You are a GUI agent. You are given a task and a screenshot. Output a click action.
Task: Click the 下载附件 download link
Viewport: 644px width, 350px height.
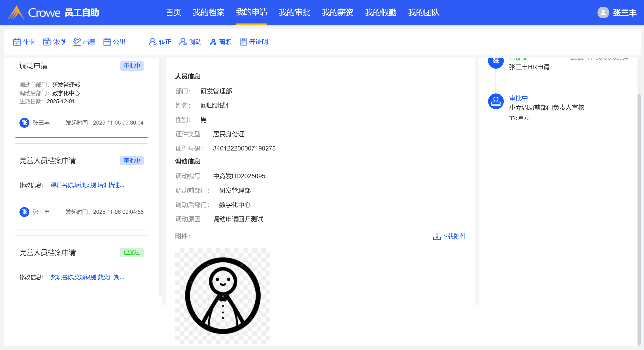[x=449, y=236]
